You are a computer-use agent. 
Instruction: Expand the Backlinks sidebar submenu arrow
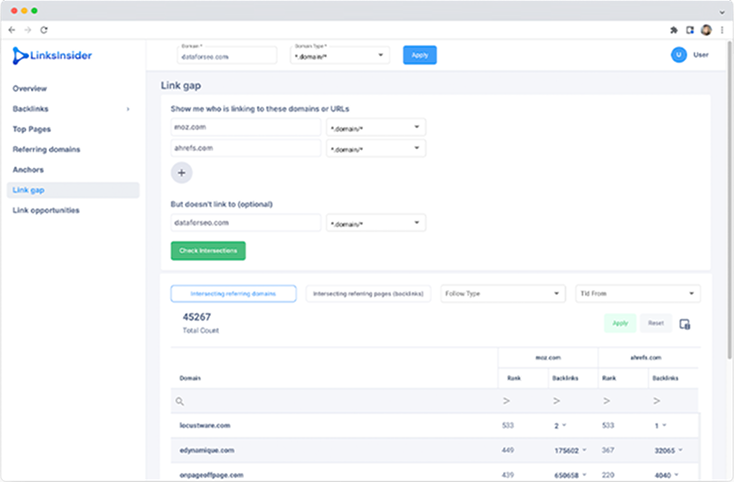128,109
